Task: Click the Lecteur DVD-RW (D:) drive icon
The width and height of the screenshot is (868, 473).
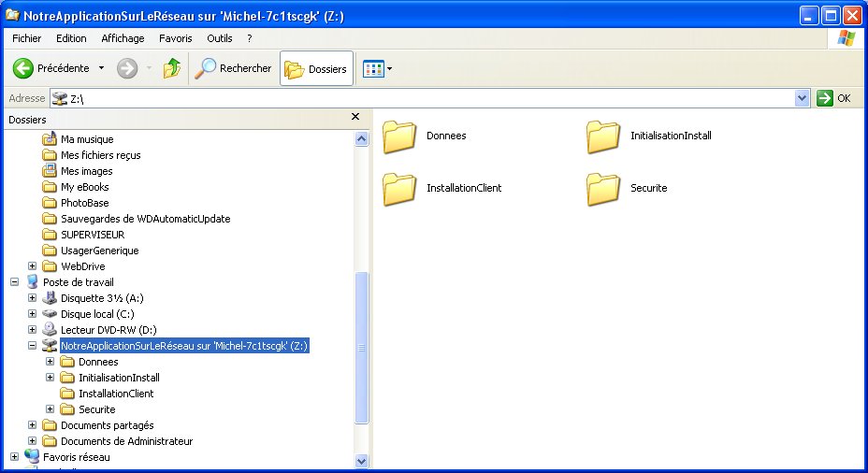Action: [50, 330]
